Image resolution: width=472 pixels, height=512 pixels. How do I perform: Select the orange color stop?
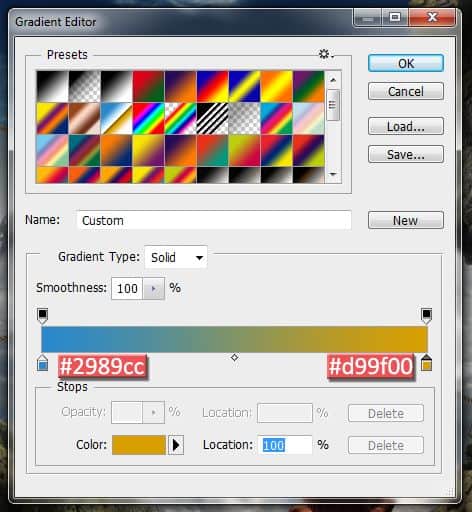coord(426,363)
